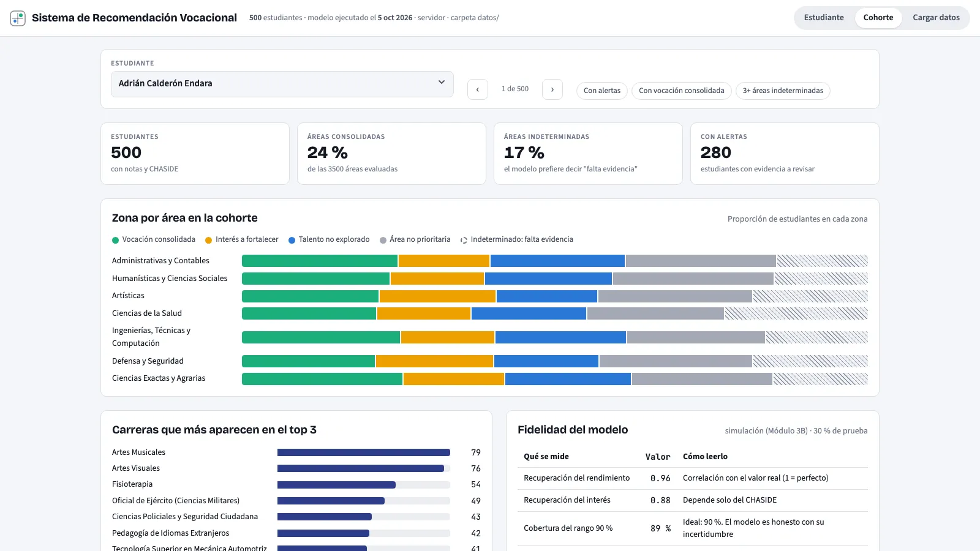Viewport: 980px width, 551px height.
Task: Click Ingenierías, Técnicas y Computación label
Action: tap(151, 337)
